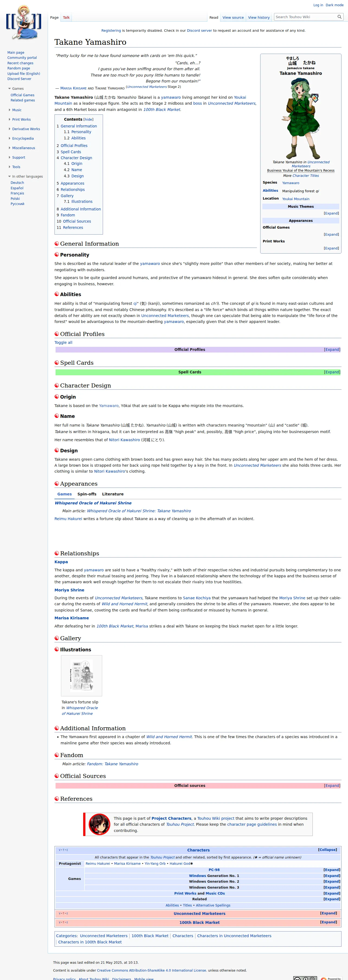Open the Yamawaro species link in infobox

[291, 183]
